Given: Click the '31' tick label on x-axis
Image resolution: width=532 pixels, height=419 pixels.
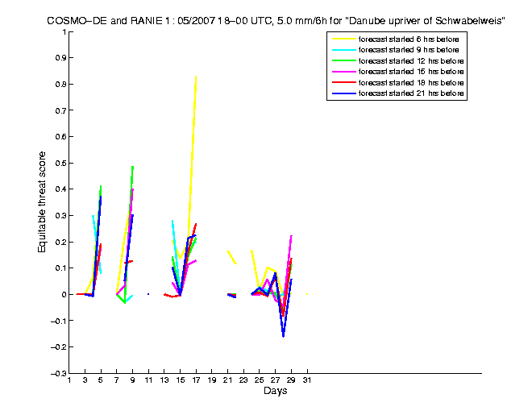Looking at the screenshot, I should coord(306,380).
